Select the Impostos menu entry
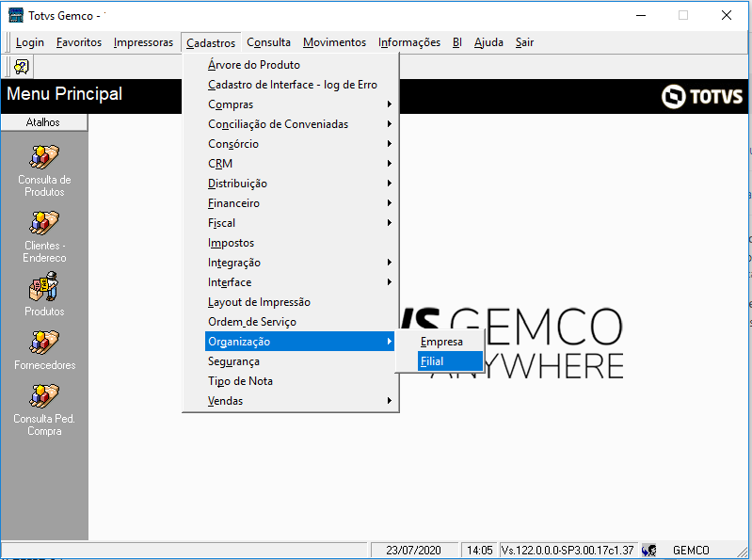Image resolution: width=752 pixels, height=560 pixels. [299, 243]
